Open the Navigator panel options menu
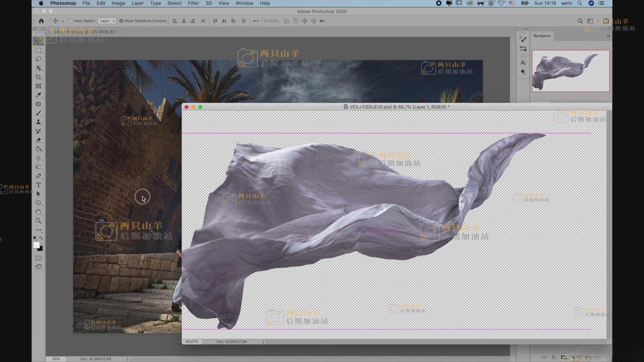 point(608,36)
